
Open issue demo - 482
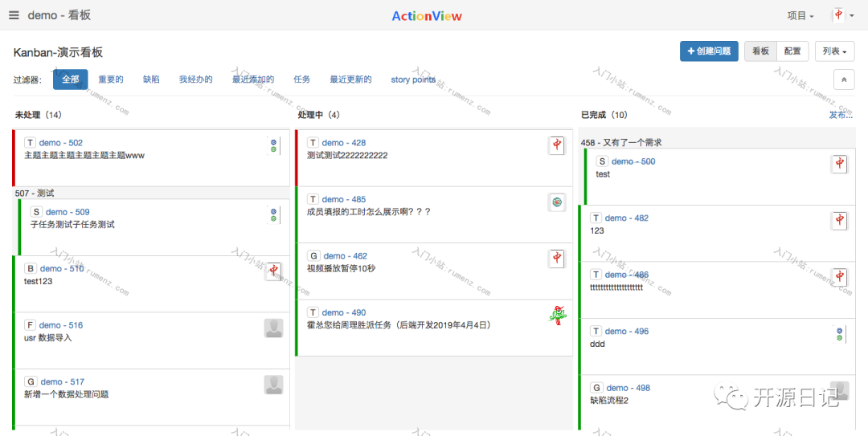627,218
